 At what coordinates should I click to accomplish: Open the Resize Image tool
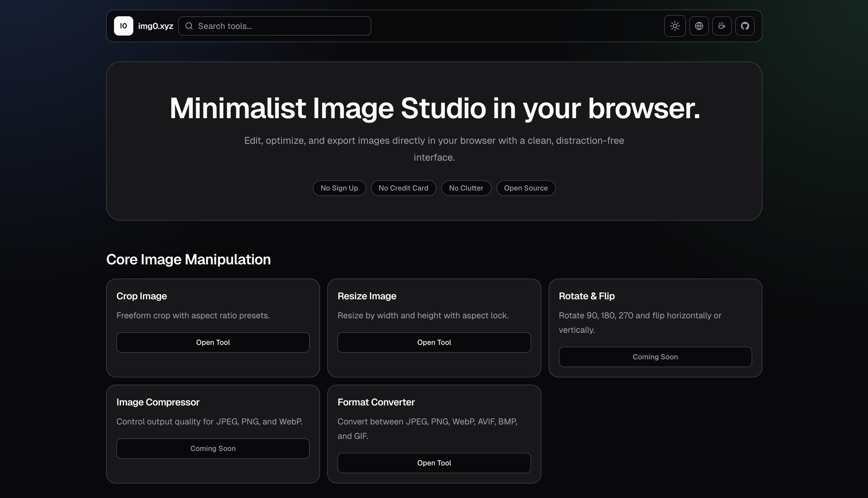[x=434, y=342]
